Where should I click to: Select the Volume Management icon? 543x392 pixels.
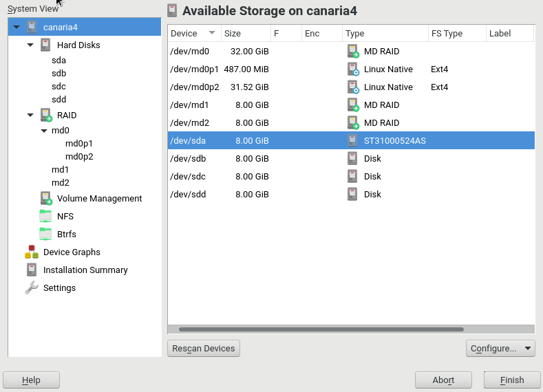45,199
